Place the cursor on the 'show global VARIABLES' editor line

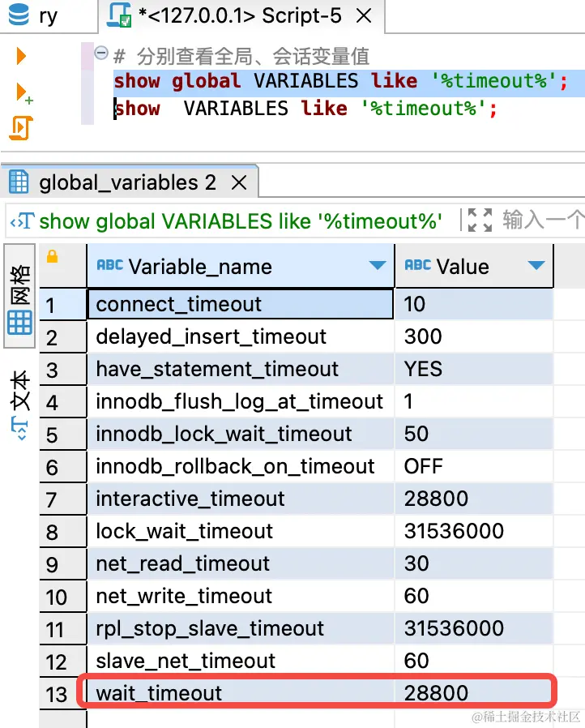click(x=341, y=81)
